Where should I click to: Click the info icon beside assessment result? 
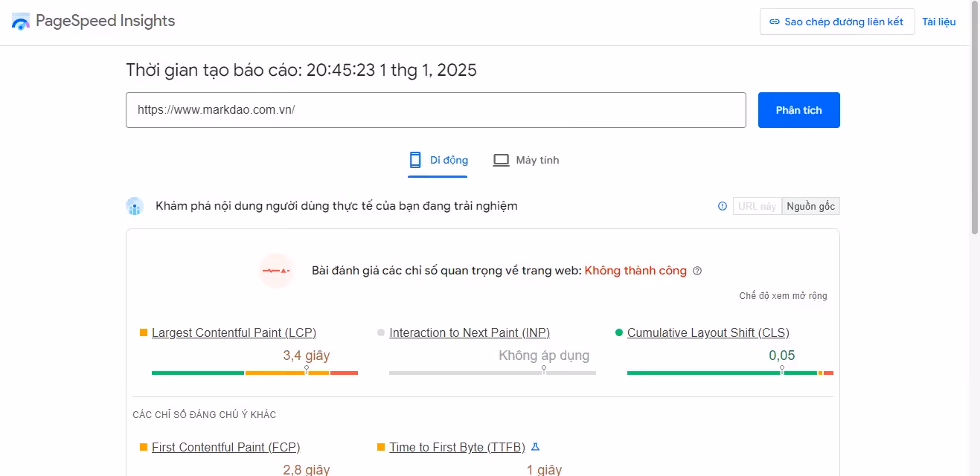[x=697, y=271]
